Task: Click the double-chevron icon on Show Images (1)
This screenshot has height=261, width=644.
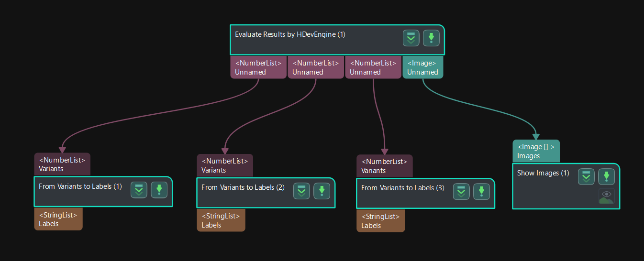Action: [x=586, y=177]
